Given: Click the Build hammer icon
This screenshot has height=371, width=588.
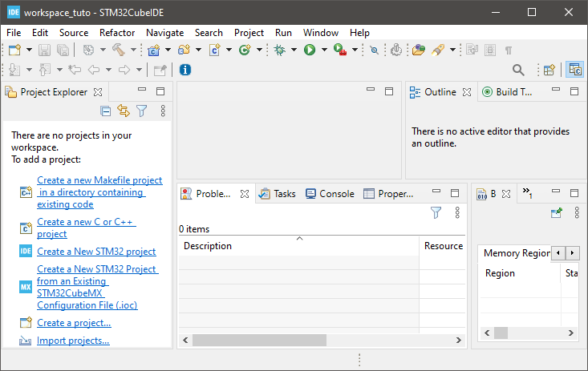Looking at the screenshot, I should coord(119,50).
